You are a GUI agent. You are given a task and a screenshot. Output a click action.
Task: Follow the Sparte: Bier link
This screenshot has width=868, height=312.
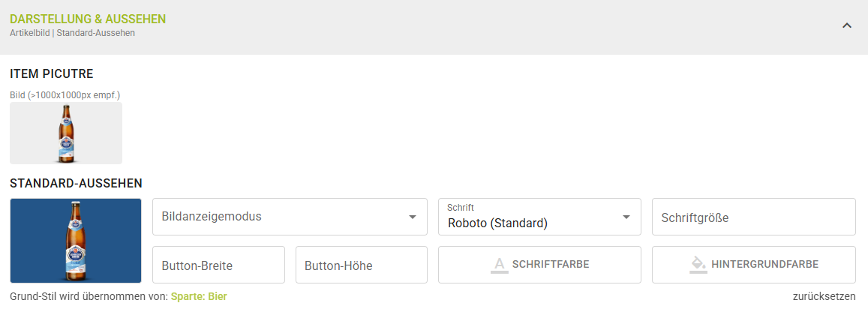199,296
